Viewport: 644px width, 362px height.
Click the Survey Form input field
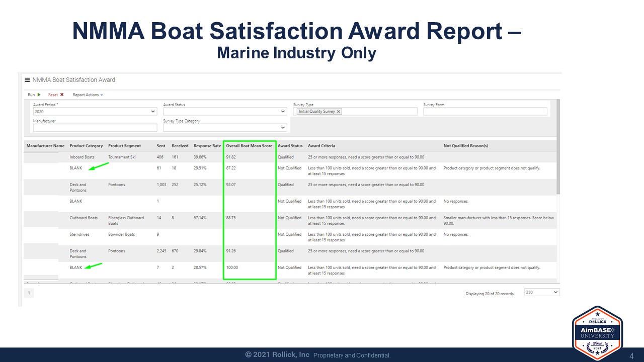485,111
